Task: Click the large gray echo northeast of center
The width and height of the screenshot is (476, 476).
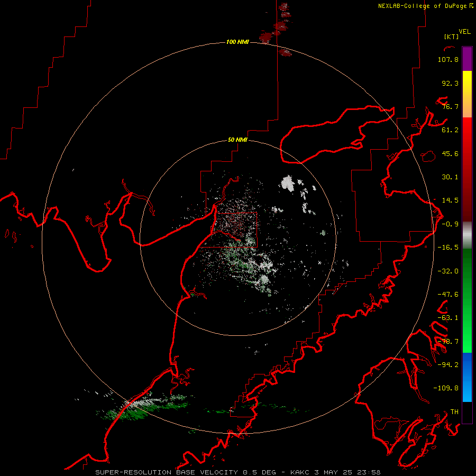Action: pos(287,184)
